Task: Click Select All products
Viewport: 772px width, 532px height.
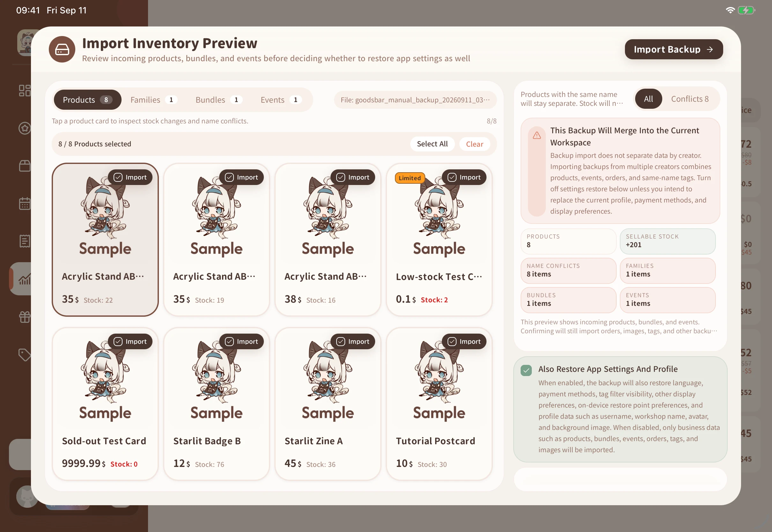Action: point(432,144)
